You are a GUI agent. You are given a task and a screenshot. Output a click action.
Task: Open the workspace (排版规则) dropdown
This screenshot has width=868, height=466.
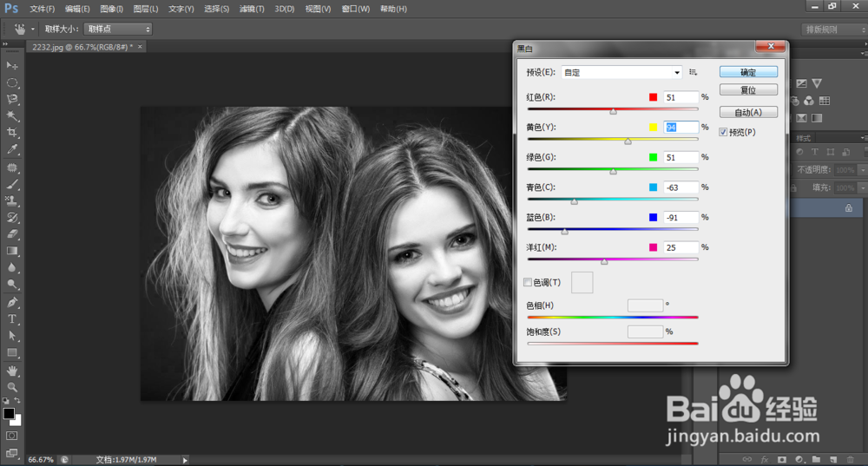point(834,30)
